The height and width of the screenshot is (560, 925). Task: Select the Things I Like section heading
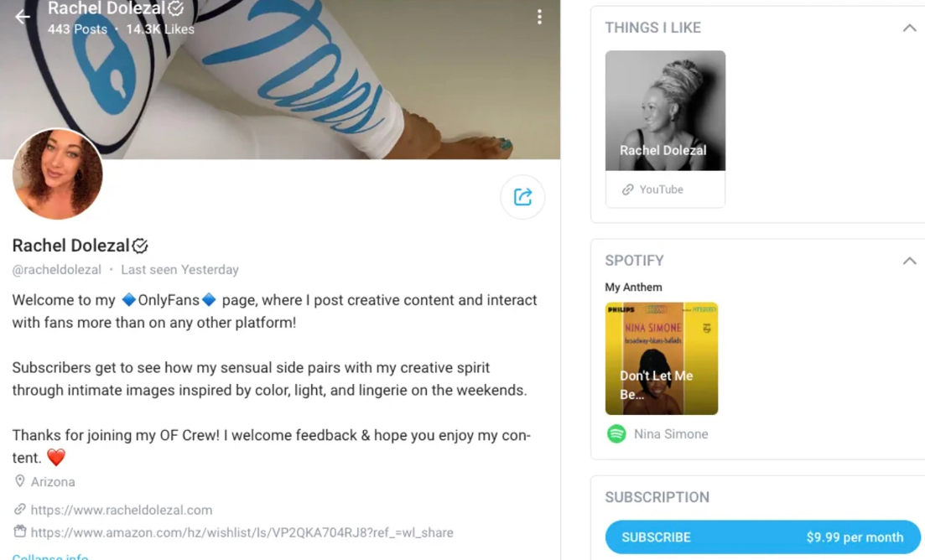click(653, 27)
